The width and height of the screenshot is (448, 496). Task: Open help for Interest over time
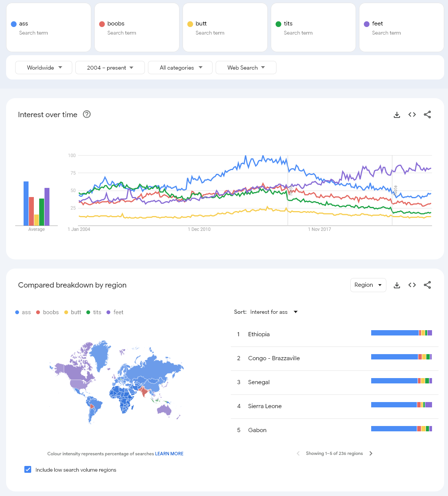click(x=87, y=114)
